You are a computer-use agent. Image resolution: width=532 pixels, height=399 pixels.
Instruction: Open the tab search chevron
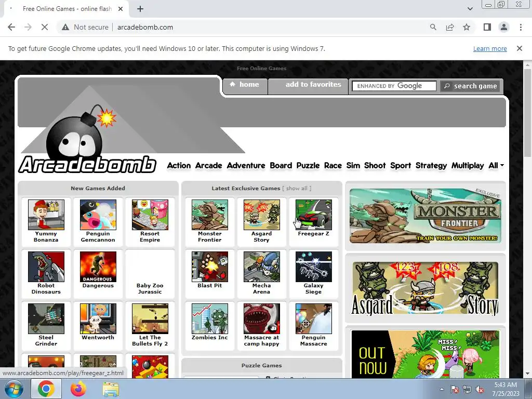pos(470,9)
